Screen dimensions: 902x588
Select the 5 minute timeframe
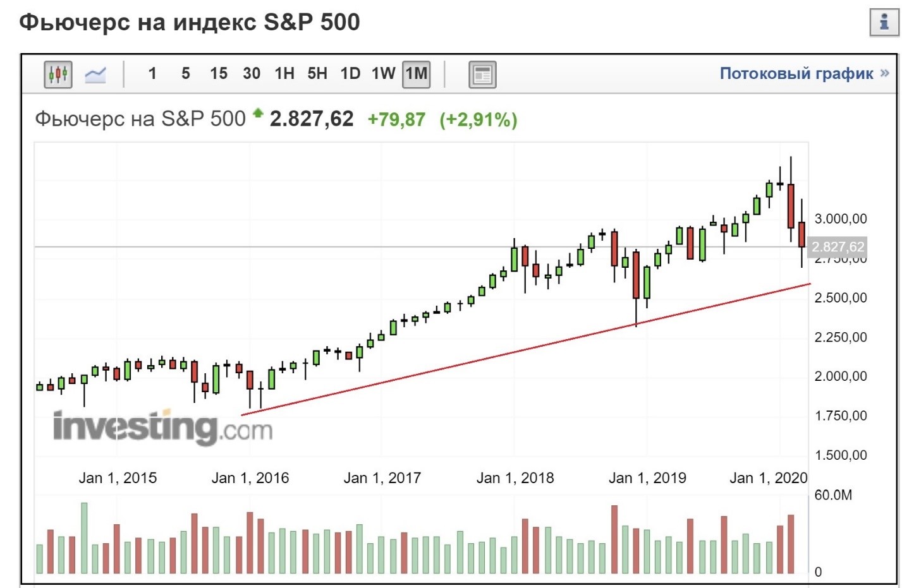coord(185,74)
